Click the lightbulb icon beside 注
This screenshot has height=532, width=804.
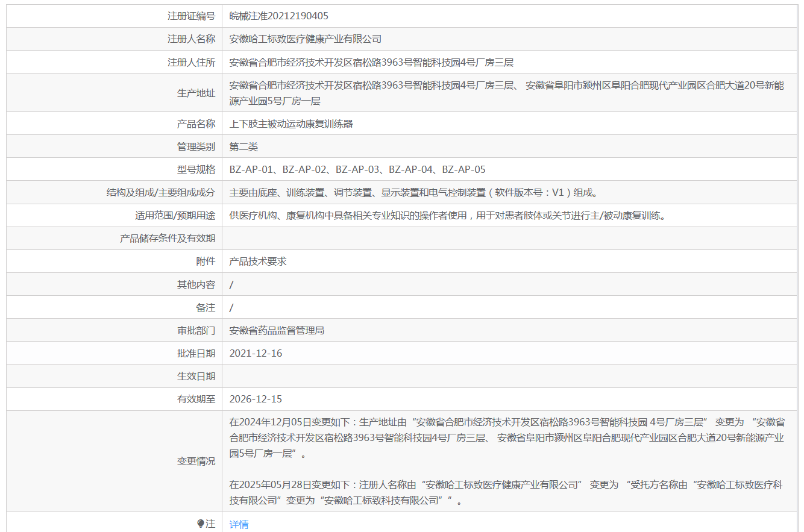(201, 524)
